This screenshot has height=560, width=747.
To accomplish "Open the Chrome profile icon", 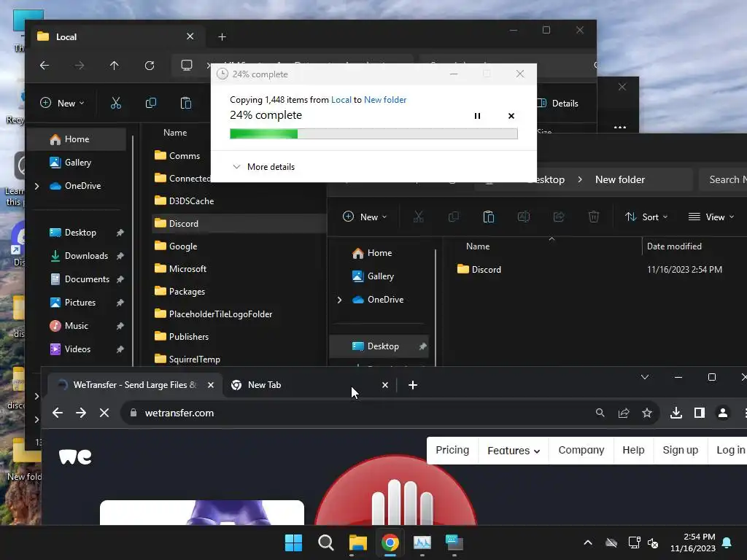I will point(723,413).
